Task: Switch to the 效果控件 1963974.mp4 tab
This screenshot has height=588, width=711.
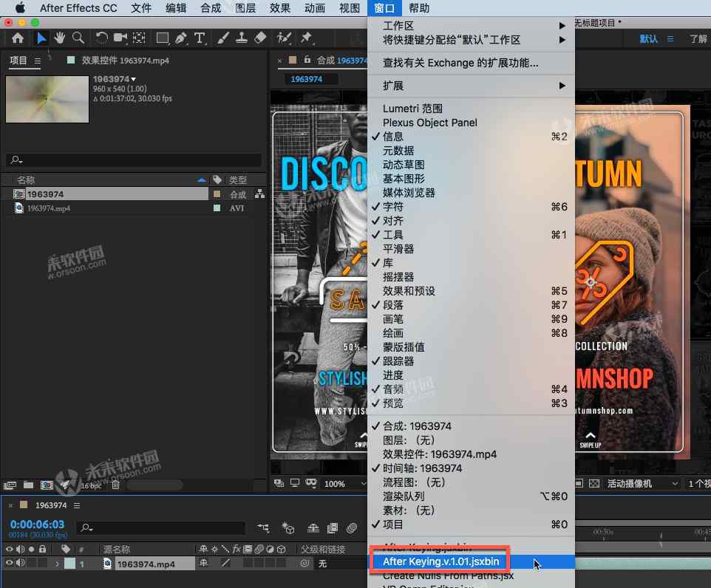Action: click(x=125, y=61)
